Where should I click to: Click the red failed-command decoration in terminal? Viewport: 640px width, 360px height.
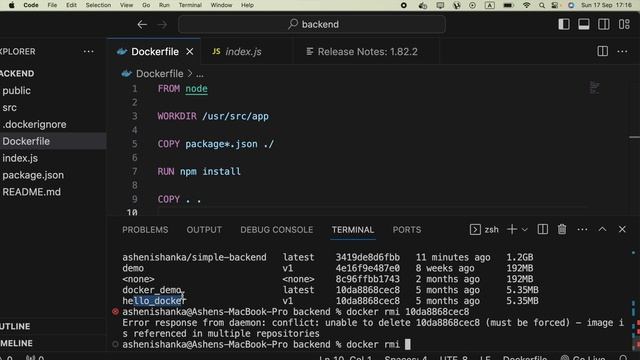(116, 312)
